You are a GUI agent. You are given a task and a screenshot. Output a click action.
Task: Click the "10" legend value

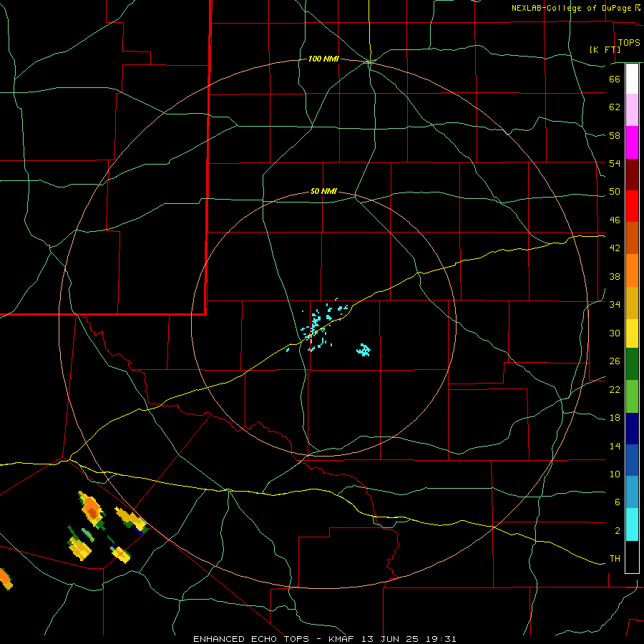pyautogui.click(x=615, y=474)
